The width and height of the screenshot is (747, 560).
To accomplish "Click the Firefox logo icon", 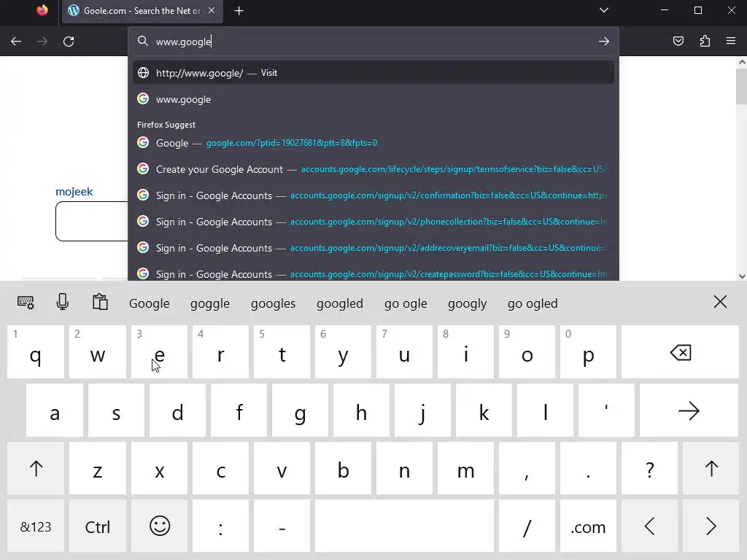I will [42, 10].
